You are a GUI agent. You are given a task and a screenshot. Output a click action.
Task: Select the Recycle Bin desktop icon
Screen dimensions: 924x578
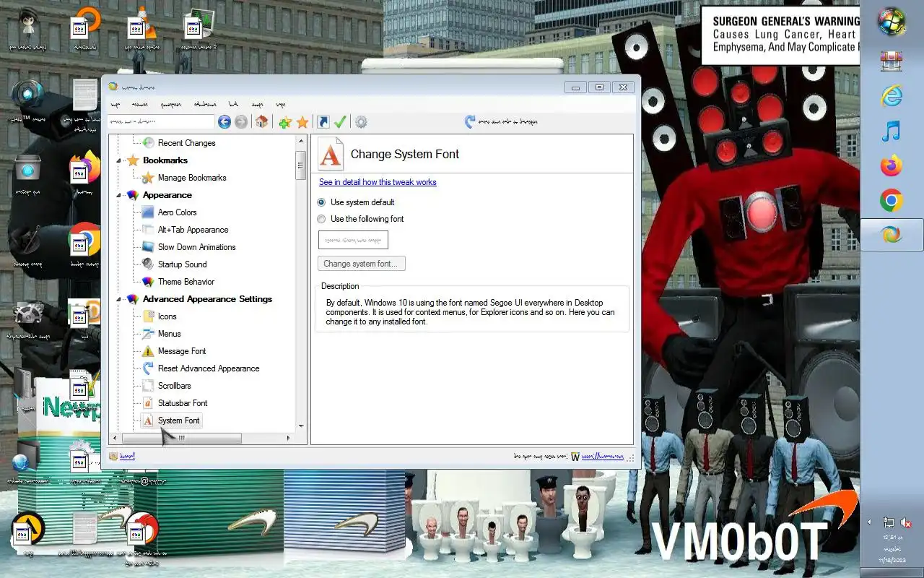[x=28, y=173]
